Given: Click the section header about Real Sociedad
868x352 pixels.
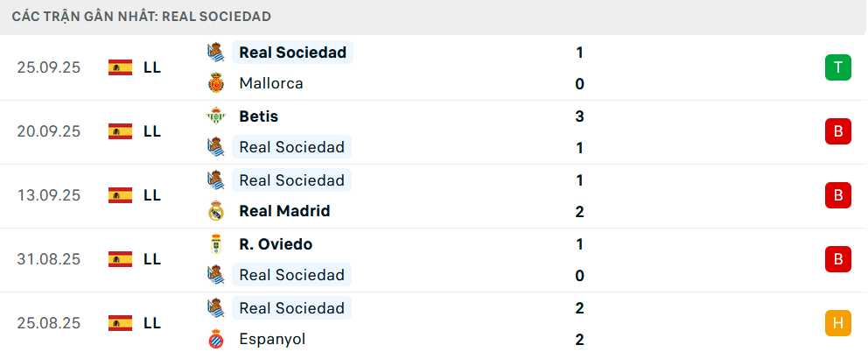Looking at the screenshot, I should [141, 17].
